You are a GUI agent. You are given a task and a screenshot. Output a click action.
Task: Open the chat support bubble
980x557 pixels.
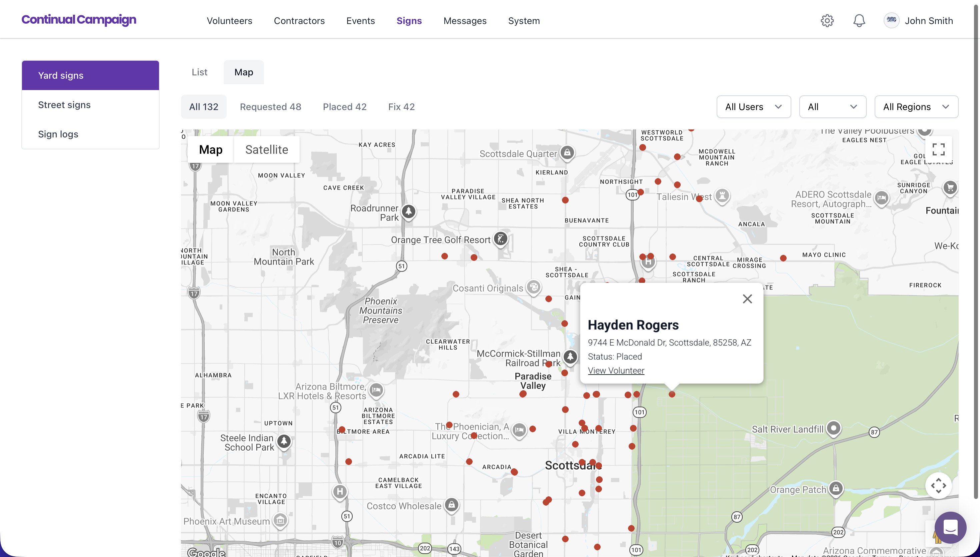point(951,527)
